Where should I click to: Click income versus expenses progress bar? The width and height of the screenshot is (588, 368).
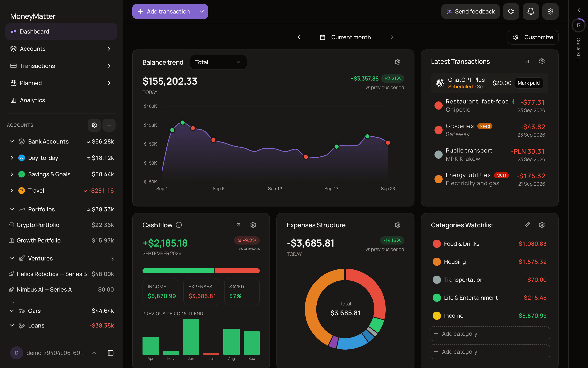pyautogui.click(x=201, y=271)
